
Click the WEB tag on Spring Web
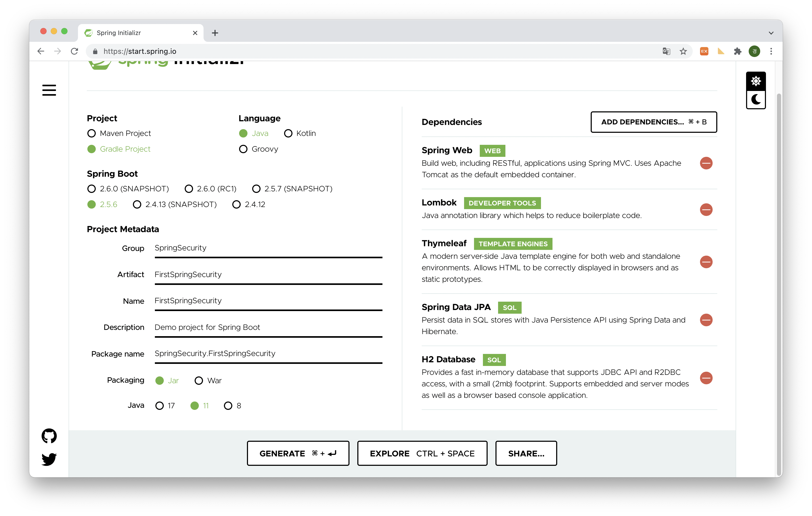492,151
